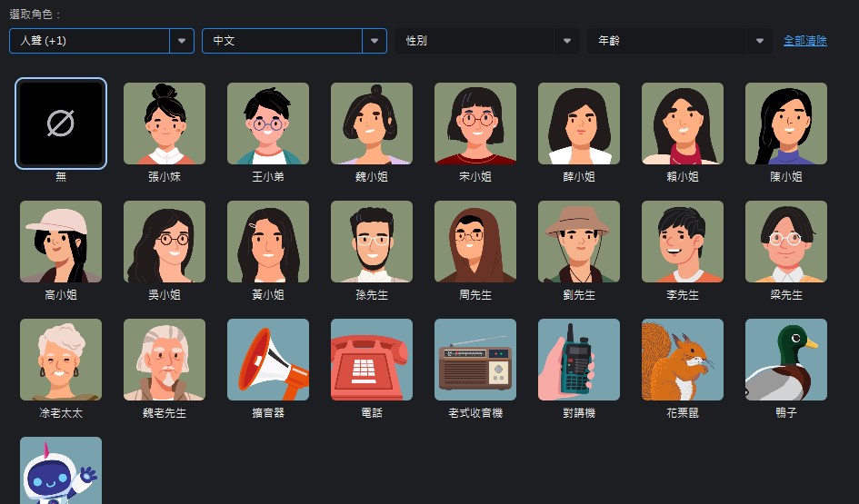
Task: Select the 薛小姐 avatar
Action: click(579, 124)
